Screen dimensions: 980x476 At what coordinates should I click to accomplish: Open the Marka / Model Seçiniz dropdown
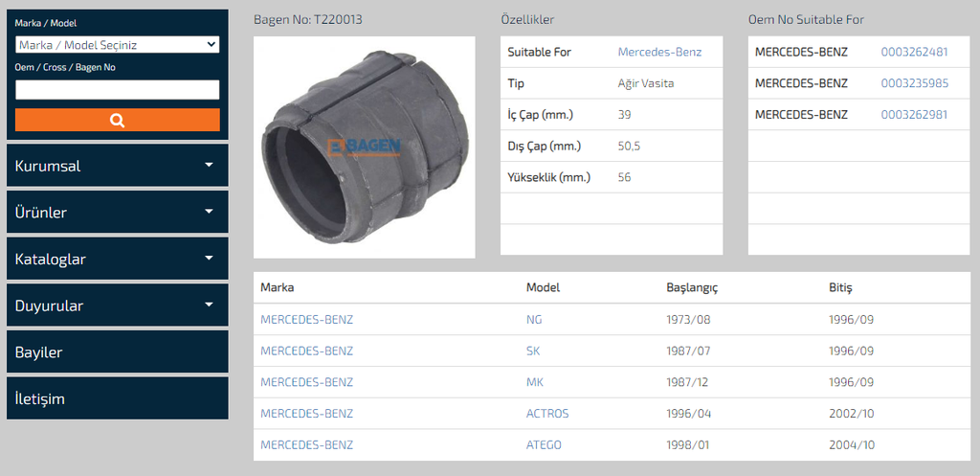[x=118, y=45]
